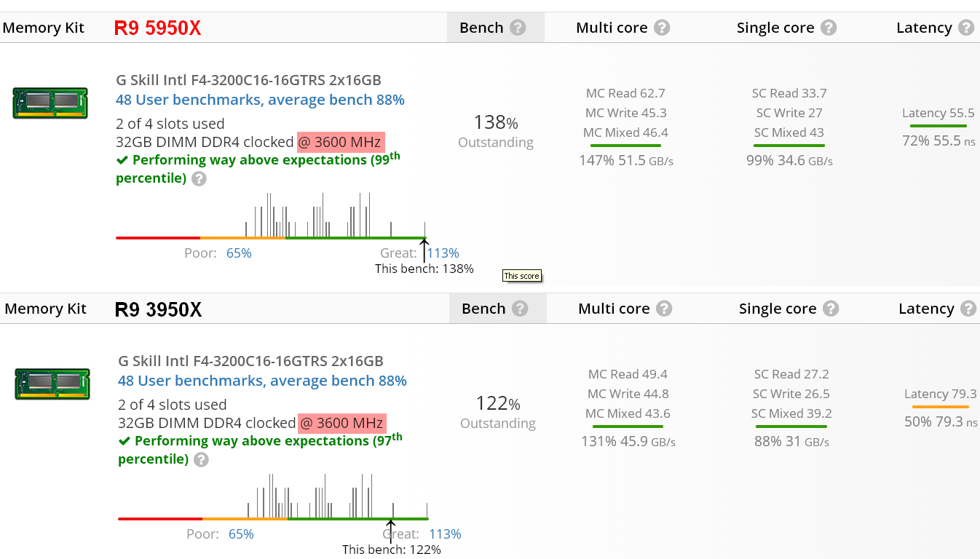Click the 113% Great link in the bottom chart

point(445,534)
